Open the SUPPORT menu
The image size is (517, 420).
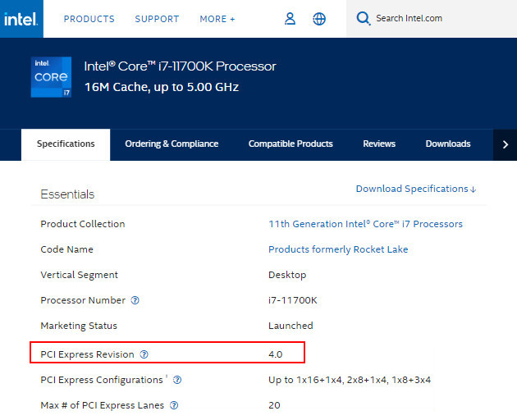[157, 19]
